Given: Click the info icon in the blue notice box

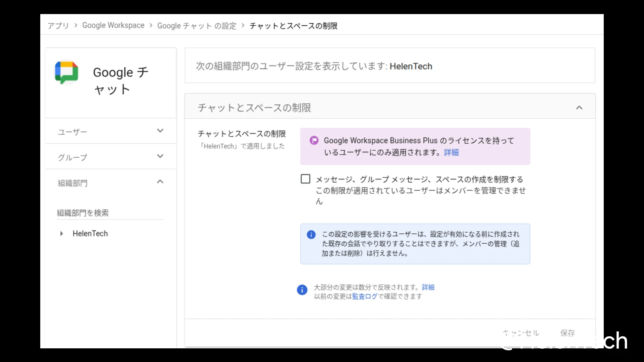Looking at the screenshot, I should [x=311, y=234].
